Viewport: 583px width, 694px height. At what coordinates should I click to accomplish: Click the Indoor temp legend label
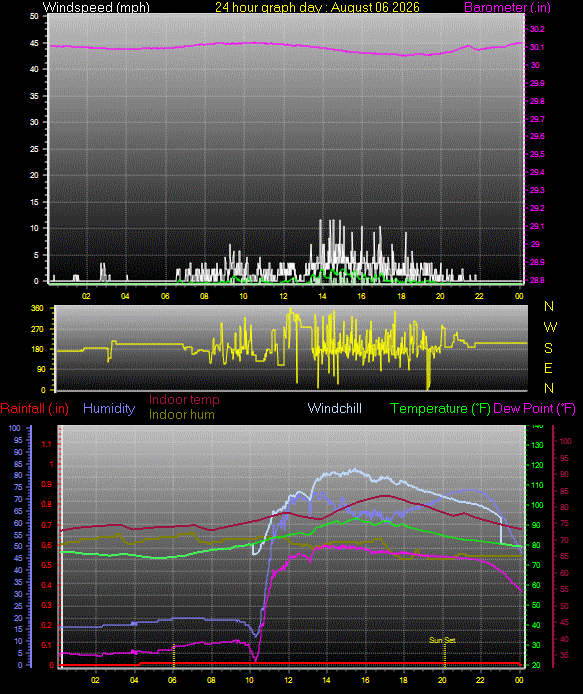tap(184, 399)
